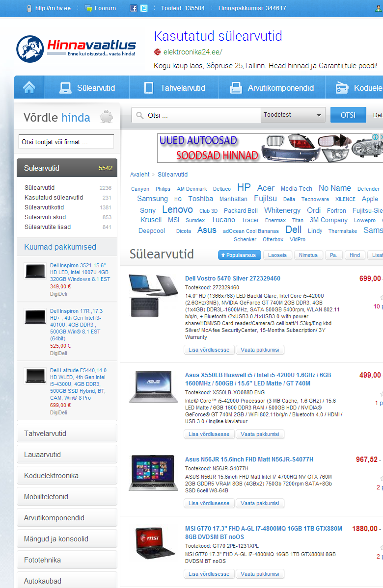383x588 pixels.
Task: Click the Avaleht breadcrumb link
Action: [x=139, y=175]
